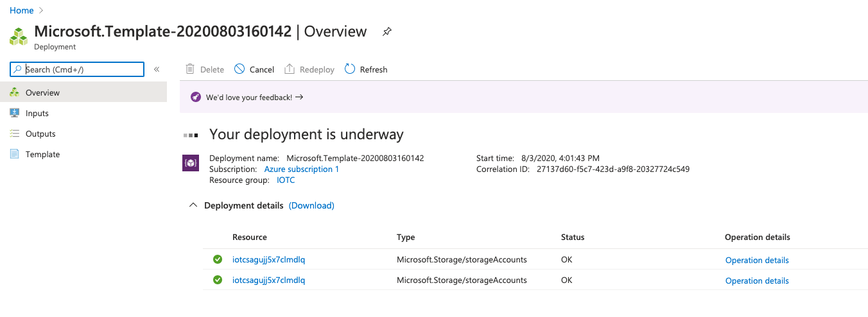Click the Inputs sidebar icon
Screen dimensions: 868x317
[x=14, y=113]
